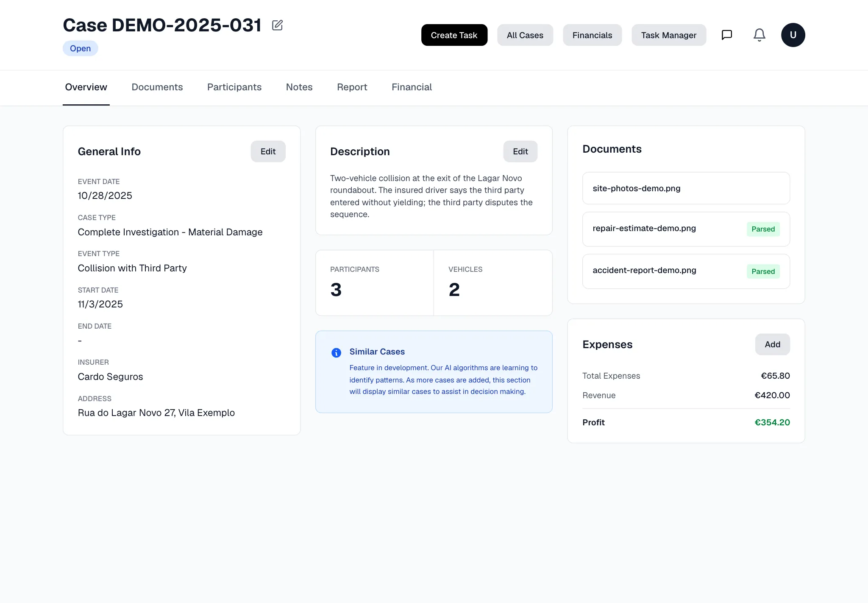The image size is (868, 603).
Task: Click the Similar Cases heading
Action: pos(377,352)
